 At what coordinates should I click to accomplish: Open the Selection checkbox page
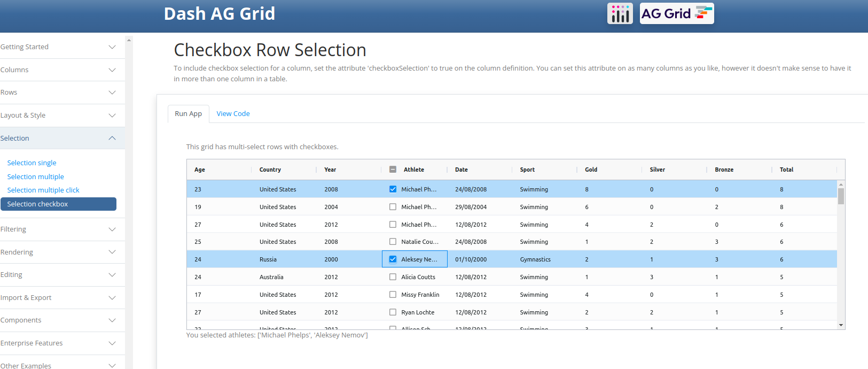(58, 204)
